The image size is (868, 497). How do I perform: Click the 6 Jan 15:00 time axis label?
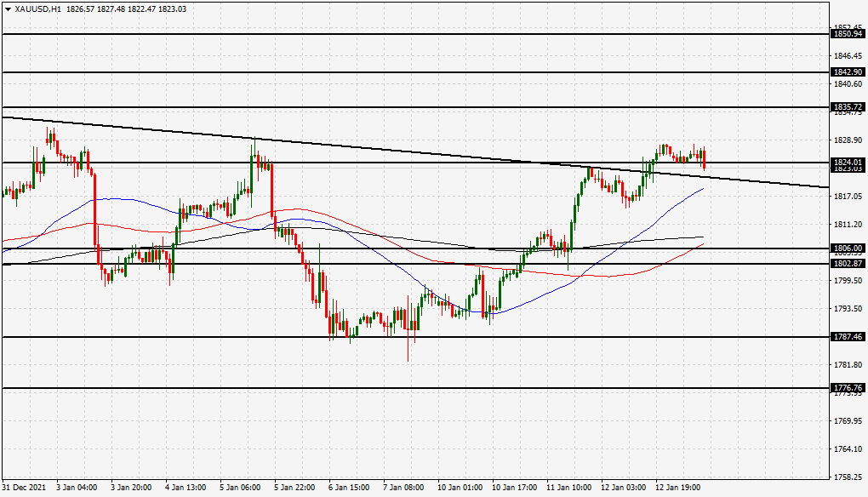tap(349, 488)
